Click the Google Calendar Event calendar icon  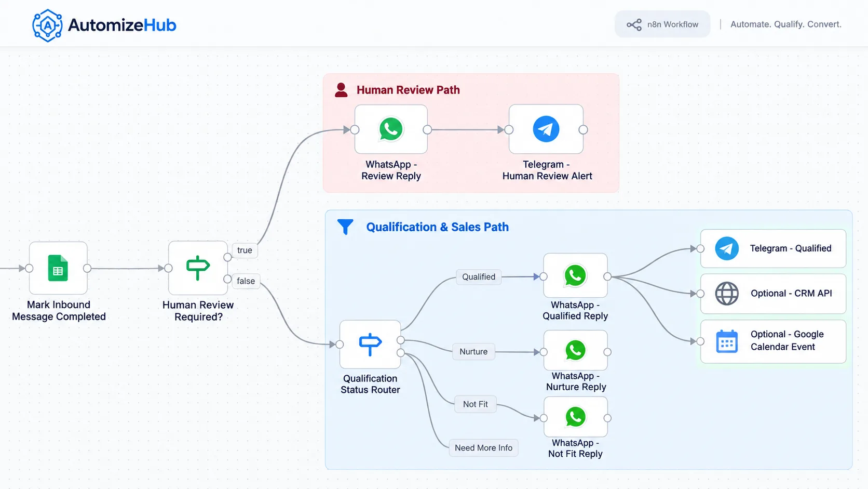[727, 341]
